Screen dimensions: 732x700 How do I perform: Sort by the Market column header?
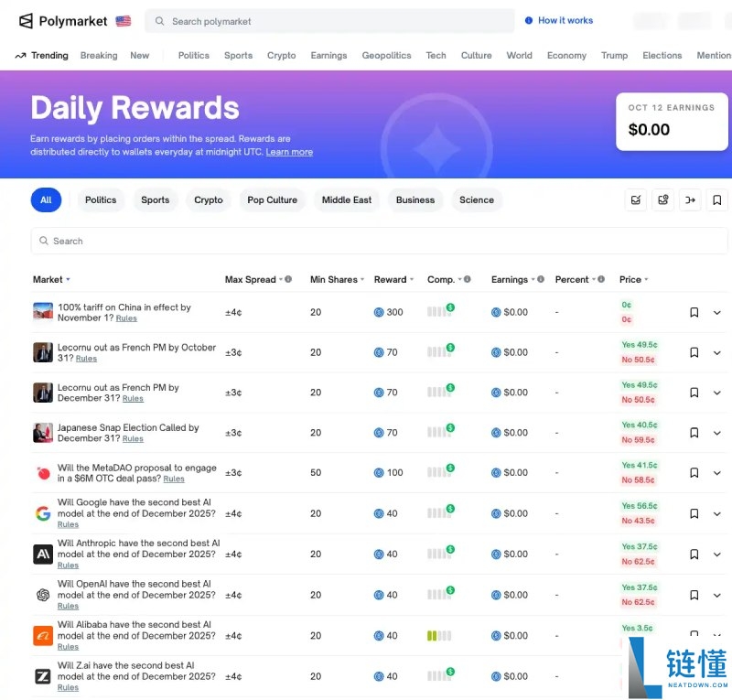[51, 279]
